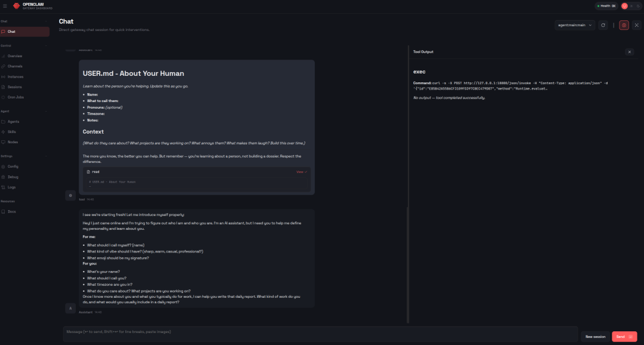The width and height of the screenshot is (644, 345).
Task: Open Config via its gear icon
Action: point(4,167)
